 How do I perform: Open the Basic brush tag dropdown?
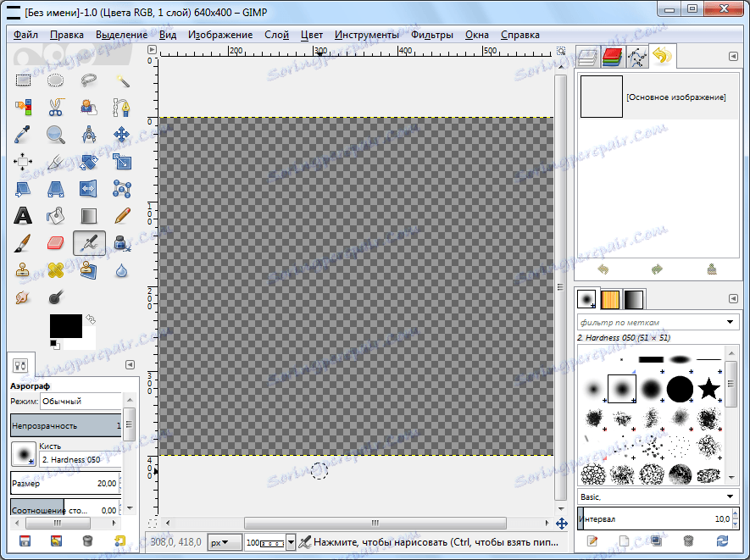click(658, 496)
